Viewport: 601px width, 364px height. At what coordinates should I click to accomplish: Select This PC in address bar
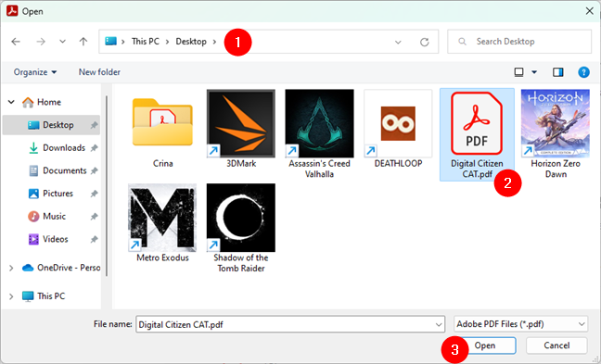coord(146,42)
